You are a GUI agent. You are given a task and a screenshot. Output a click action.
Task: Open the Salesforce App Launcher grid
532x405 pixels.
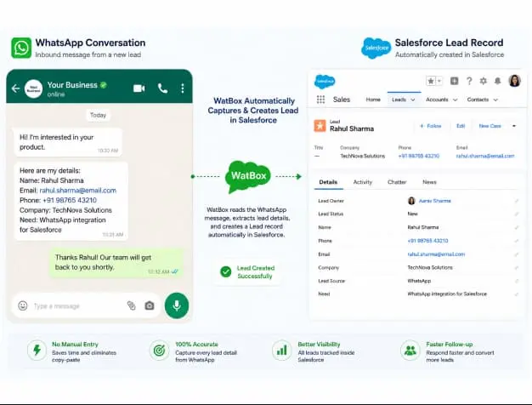pyautogui.click(x=320, y=100)
